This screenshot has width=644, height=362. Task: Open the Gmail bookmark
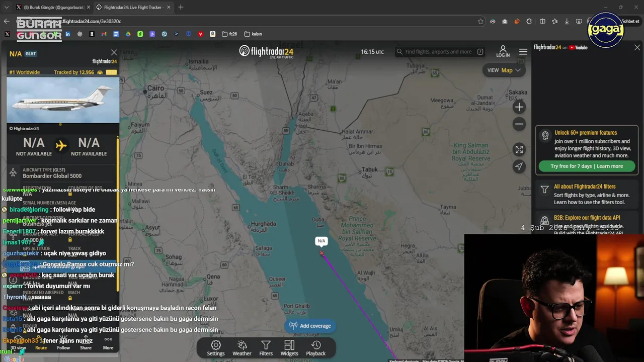[104, 34]
